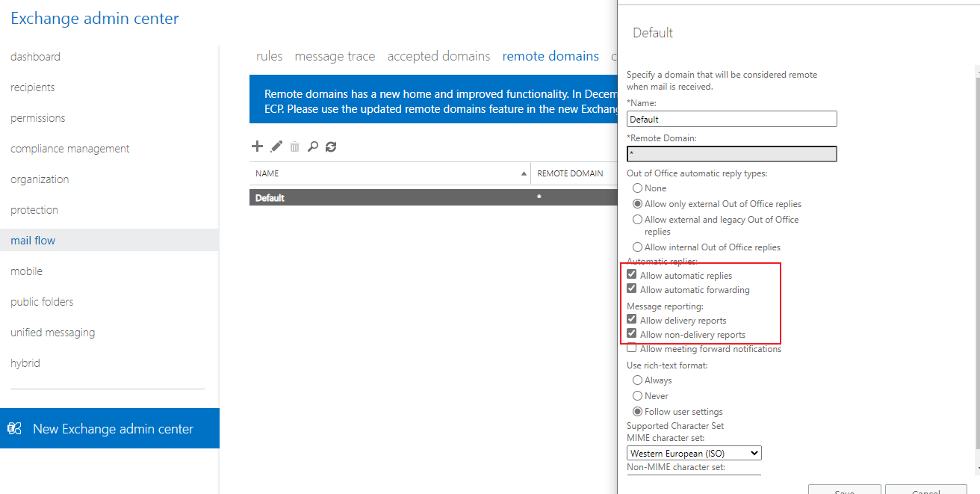Select the pencil edit icon

click(276, 146)
